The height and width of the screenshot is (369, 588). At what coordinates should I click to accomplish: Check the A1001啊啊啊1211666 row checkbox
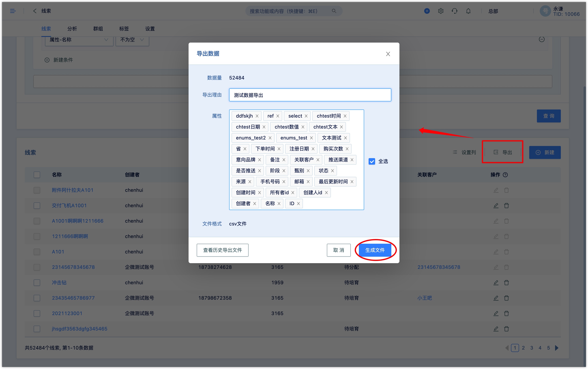point(37,221)
